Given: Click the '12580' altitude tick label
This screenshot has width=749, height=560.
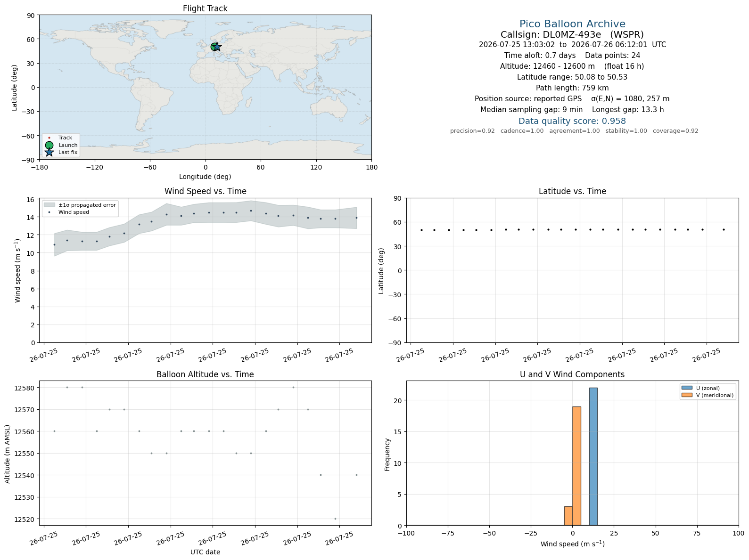Looking at the screenshot, I should pos(24,388).
